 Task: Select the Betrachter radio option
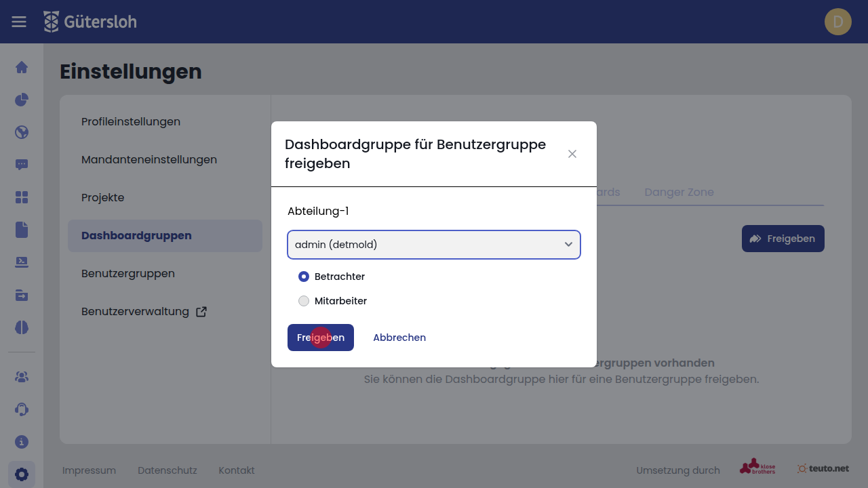pyautogui.click(x=304, y=277)
